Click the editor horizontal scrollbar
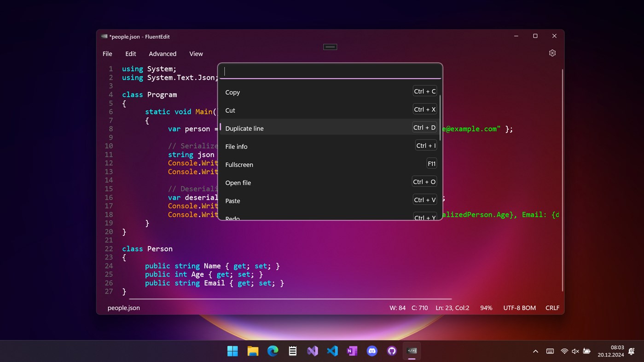The height and width of the screenshot is (362, 644). 290,299
